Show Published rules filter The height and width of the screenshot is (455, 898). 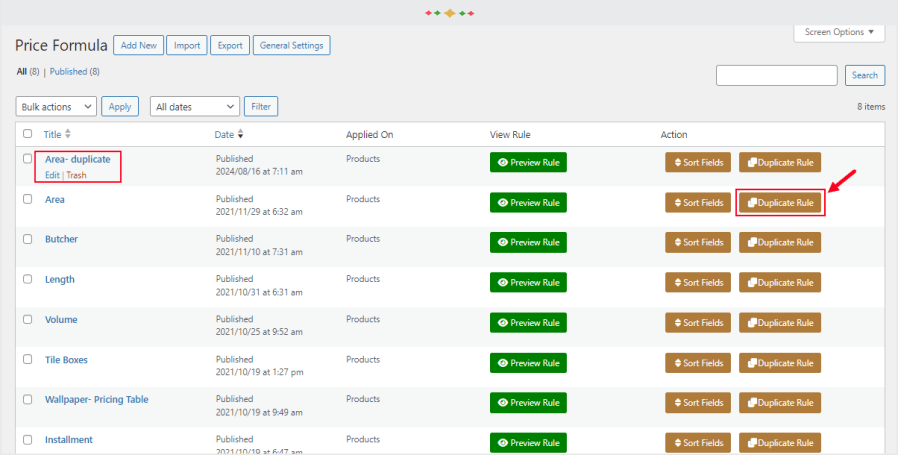point(74,72)
